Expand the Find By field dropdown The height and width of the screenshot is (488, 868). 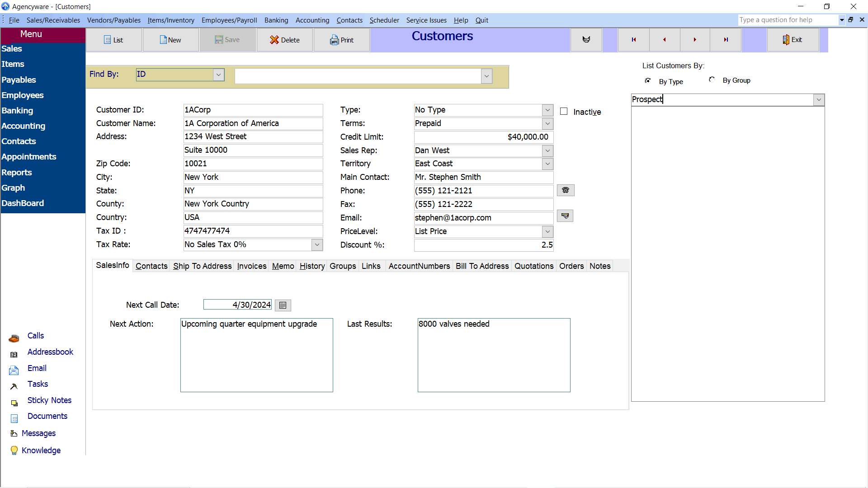pyautogui.click(x=218, y=75)
